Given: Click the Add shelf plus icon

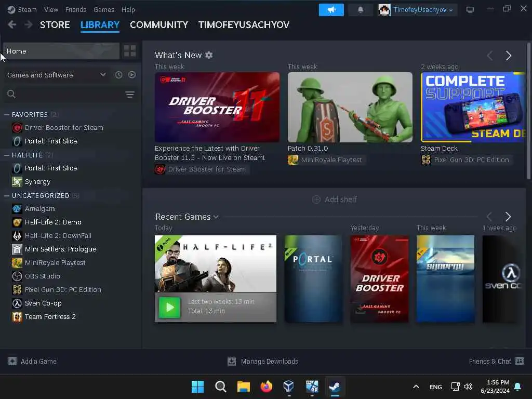Looking at the screenshot, I should (x=316, y=199).
